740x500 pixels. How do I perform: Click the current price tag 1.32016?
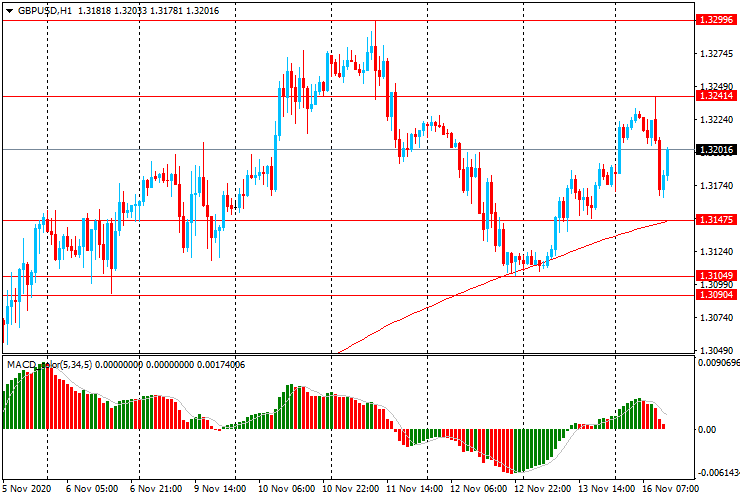717,150
